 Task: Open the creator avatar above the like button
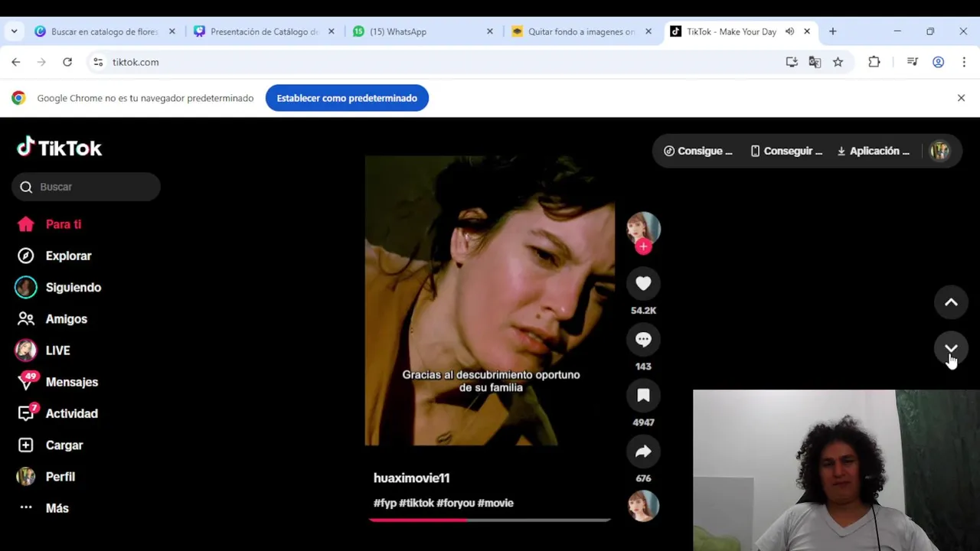tap(643, 228)
